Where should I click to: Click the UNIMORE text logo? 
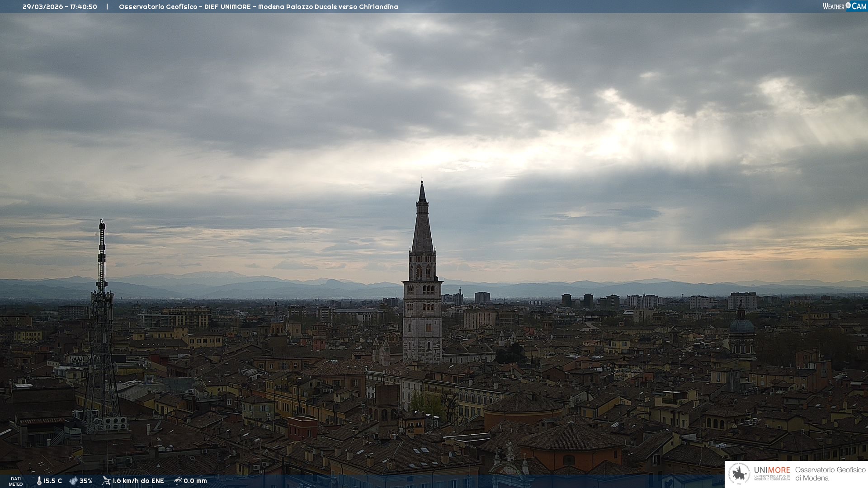772,470
